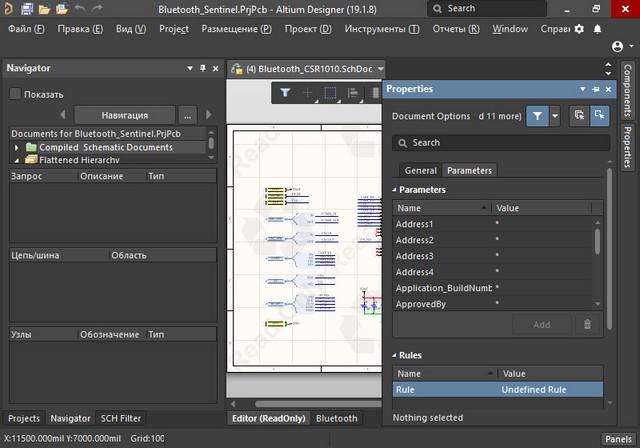Open the notifications bell icon

point(598,29)
